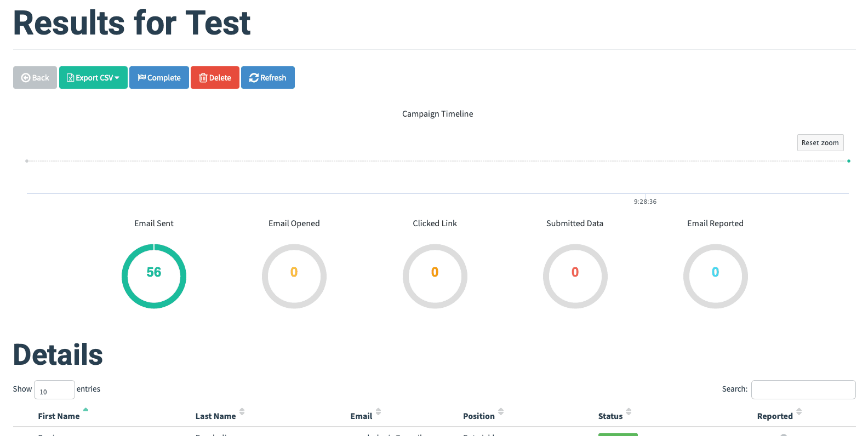Click the Email Sent 56 donut chart
Screen dimensions: 868x436
click(x=154, y=276)
